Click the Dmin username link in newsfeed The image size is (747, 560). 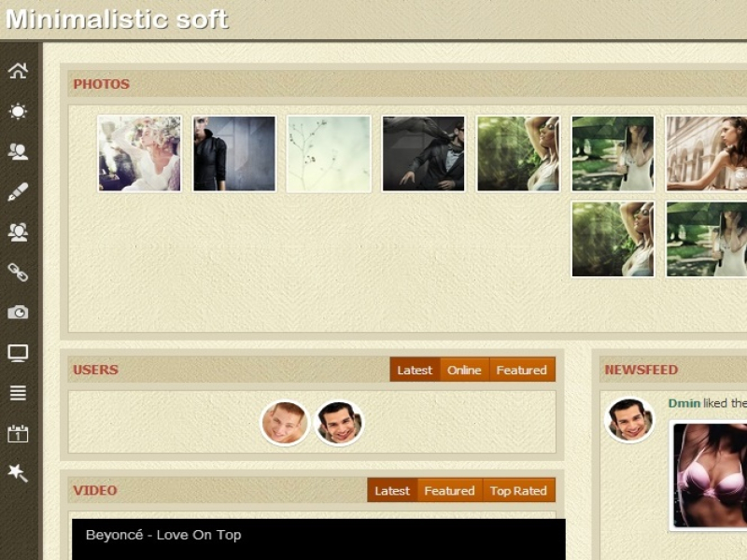tap(684, 403)
